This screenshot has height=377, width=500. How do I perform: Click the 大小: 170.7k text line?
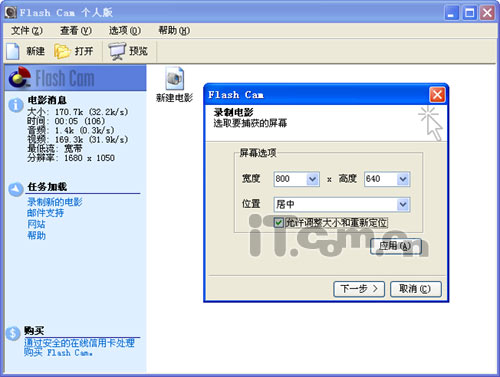78,112
